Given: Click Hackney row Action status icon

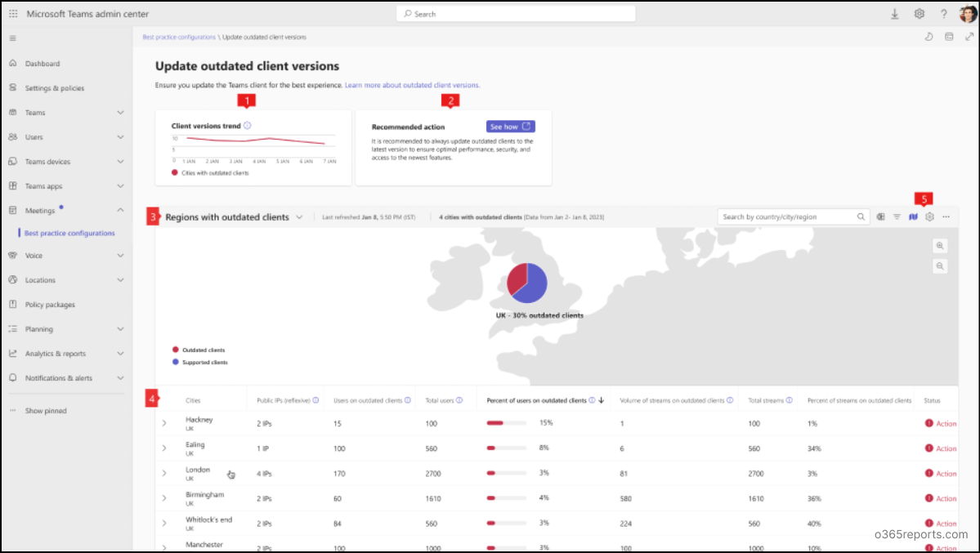Looking at the screenshot, I should [929, 423].
